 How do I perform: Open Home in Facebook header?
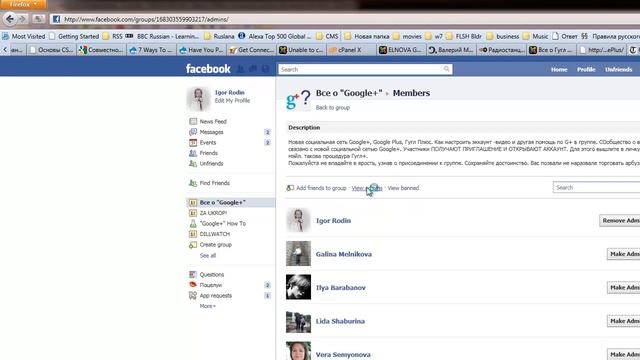tap(559, 69)
